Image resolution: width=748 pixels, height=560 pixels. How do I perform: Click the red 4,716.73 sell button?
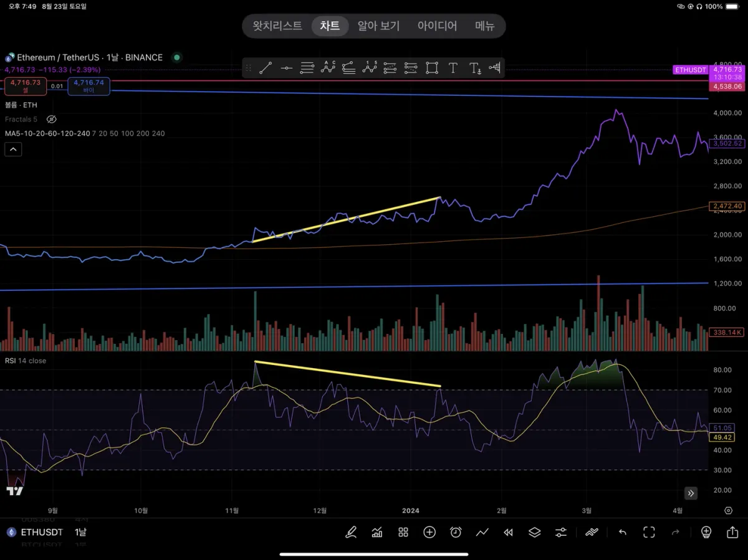[x=26, y=86]
